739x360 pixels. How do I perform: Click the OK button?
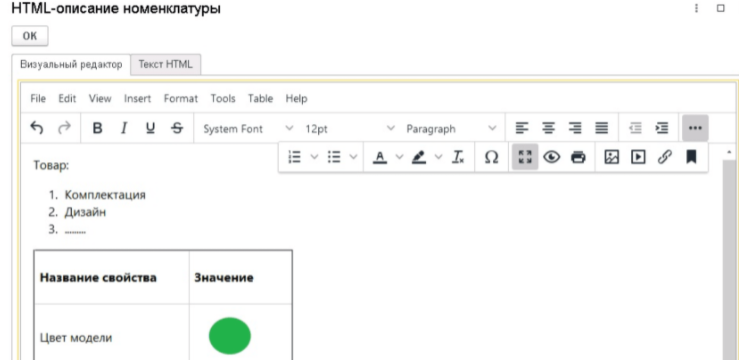30,36
